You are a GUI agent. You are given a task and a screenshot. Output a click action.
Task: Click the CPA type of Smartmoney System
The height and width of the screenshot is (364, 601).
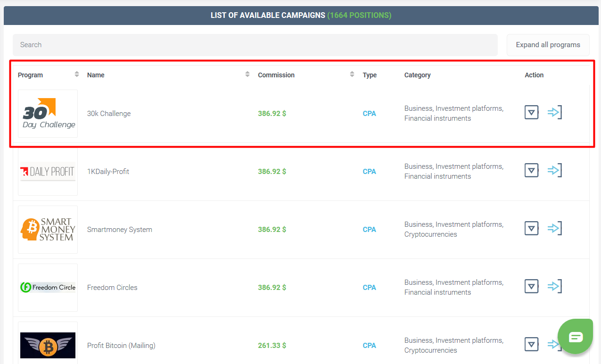tap(369, 230)
